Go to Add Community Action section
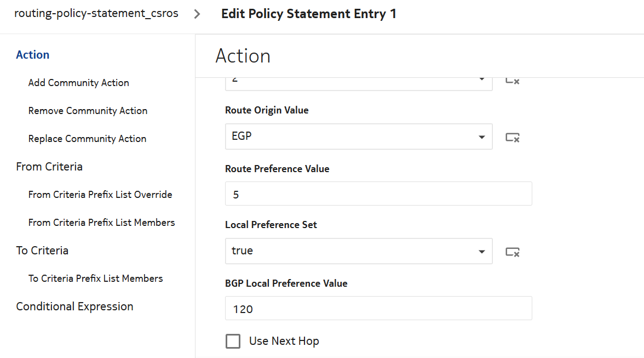The width and height of the screenshot is (644, 358). pyautogui.click(x=79, y=83)
